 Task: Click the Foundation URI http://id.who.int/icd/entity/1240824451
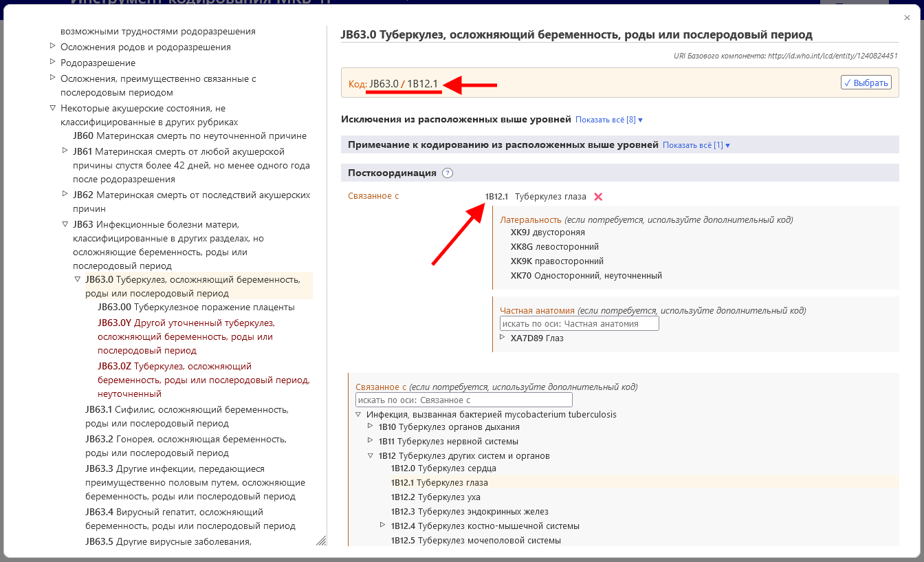tap(831, 56)
